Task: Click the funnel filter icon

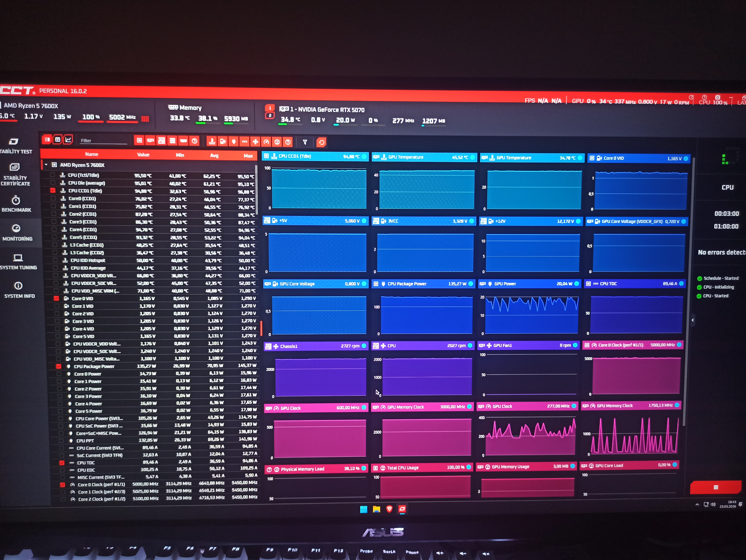Action: [x=305, y=142]
